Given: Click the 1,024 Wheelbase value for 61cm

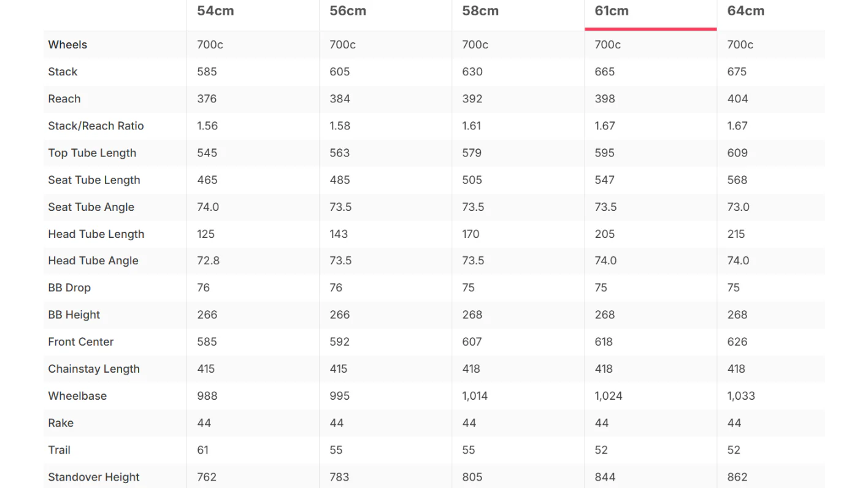Looking at the screenshot, I should [x=609, y=395].
